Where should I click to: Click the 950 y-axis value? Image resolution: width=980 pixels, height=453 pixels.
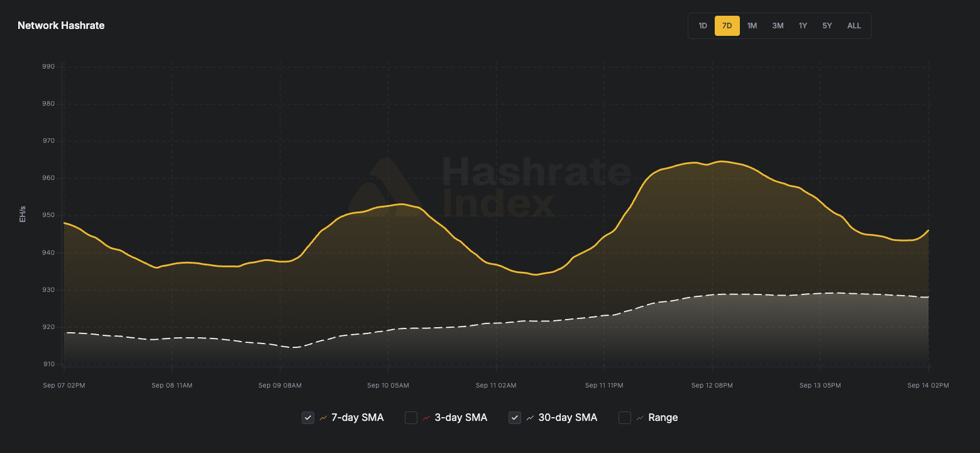coord(49,215)
